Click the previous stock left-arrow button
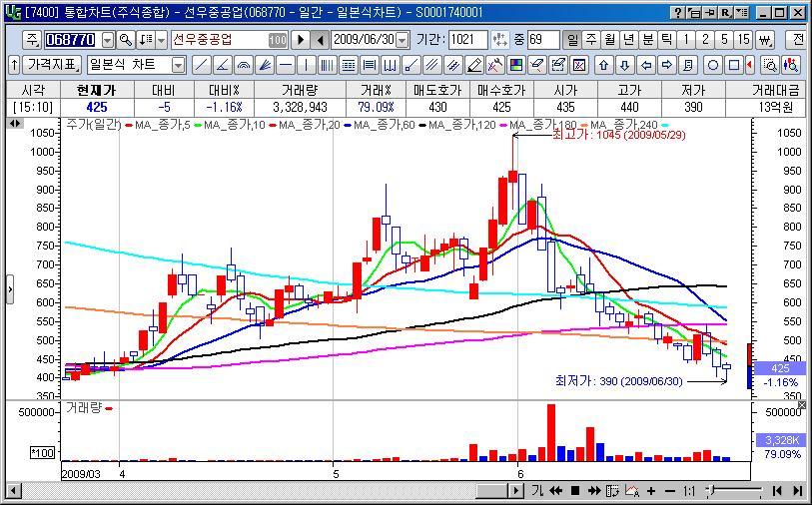 [x=320, y=40]
